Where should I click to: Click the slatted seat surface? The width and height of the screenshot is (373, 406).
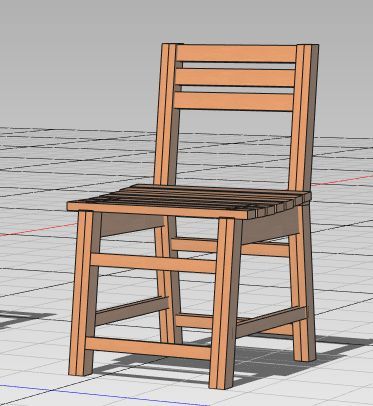pyautogui.click(x=190, y=201)
